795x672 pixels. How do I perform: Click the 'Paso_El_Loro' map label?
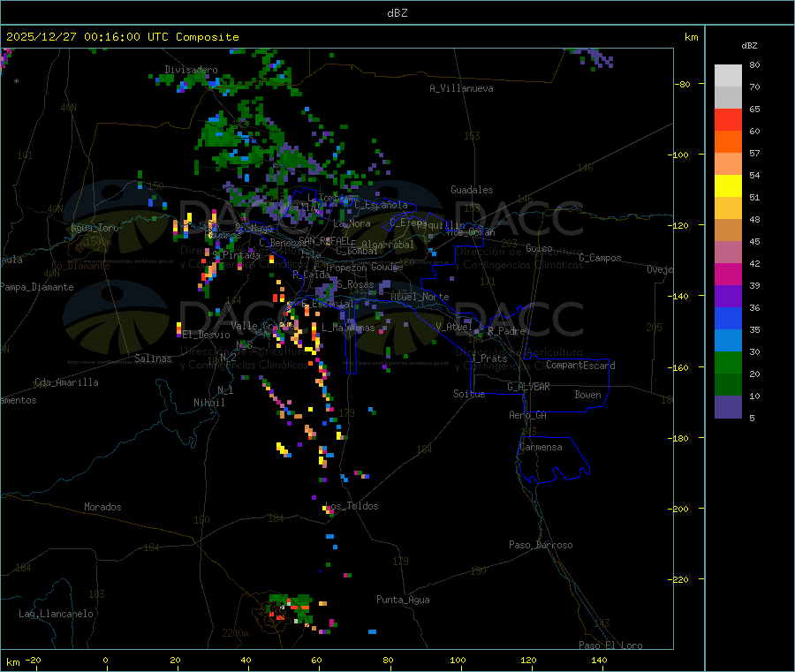(610, 646)
